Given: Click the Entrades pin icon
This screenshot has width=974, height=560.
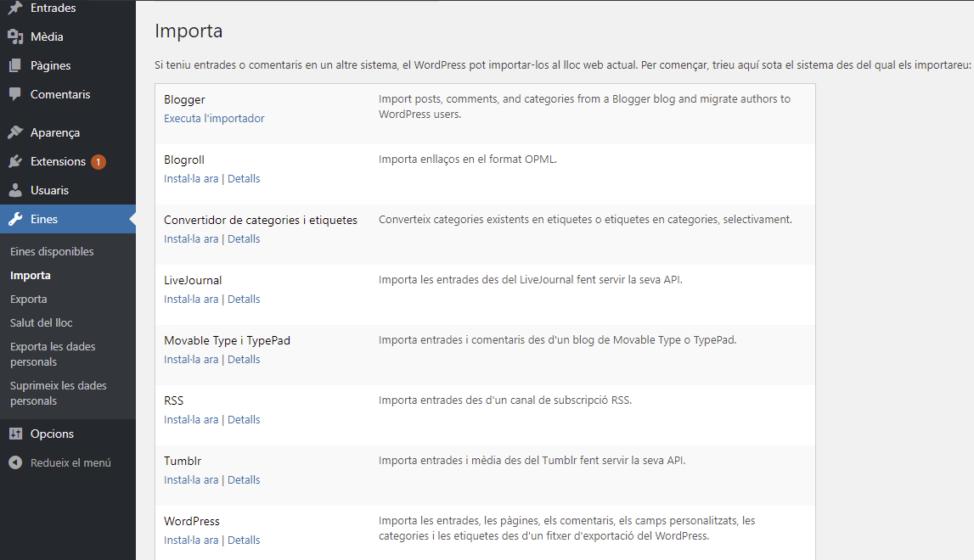Looking at the screenshot, I should coord(15,8).
